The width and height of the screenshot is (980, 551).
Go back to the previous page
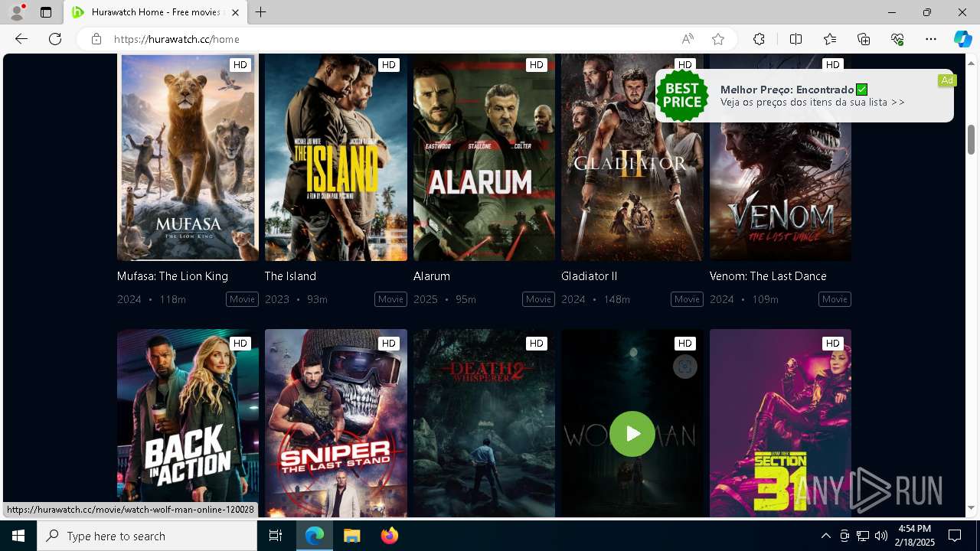21,39
